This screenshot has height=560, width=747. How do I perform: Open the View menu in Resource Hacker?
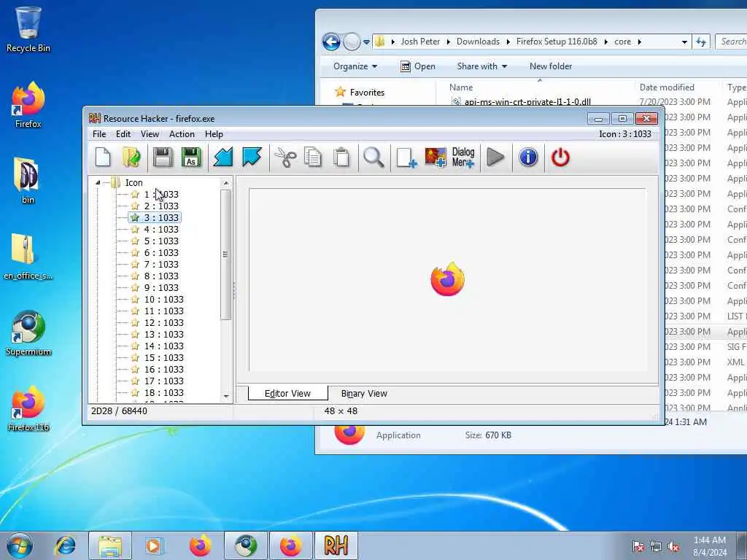point(150,134)
